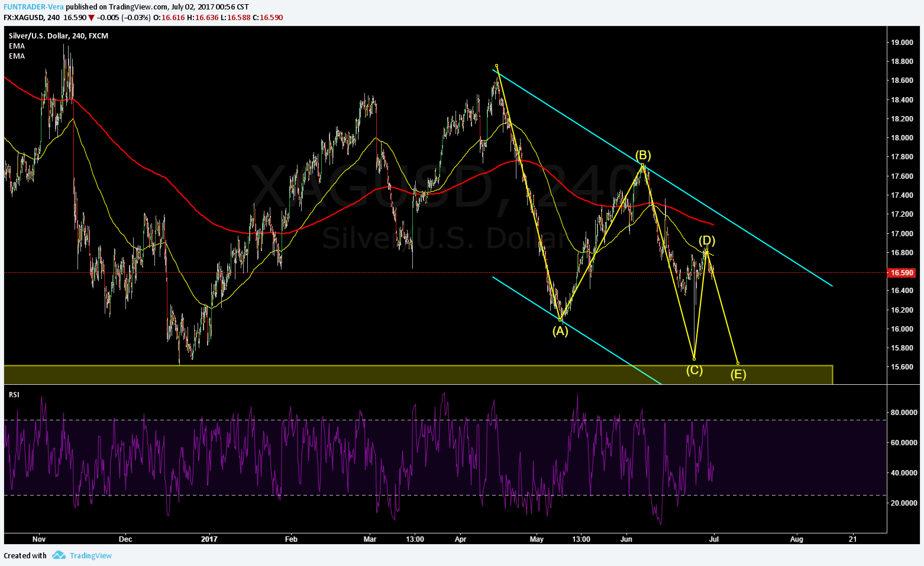
Task: Click the Apr date on time axis
Action: point(461,539)
